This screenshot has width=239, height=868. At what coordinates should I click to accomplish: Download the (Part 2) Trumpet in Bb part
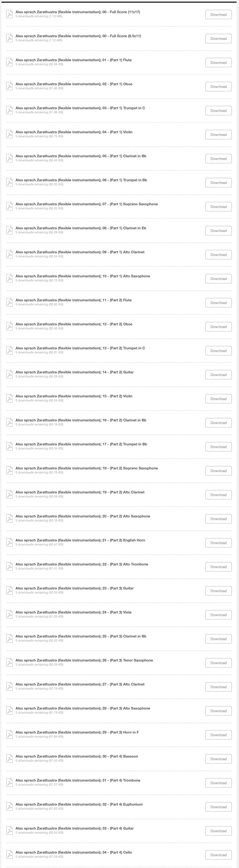(x=218, y=447)
